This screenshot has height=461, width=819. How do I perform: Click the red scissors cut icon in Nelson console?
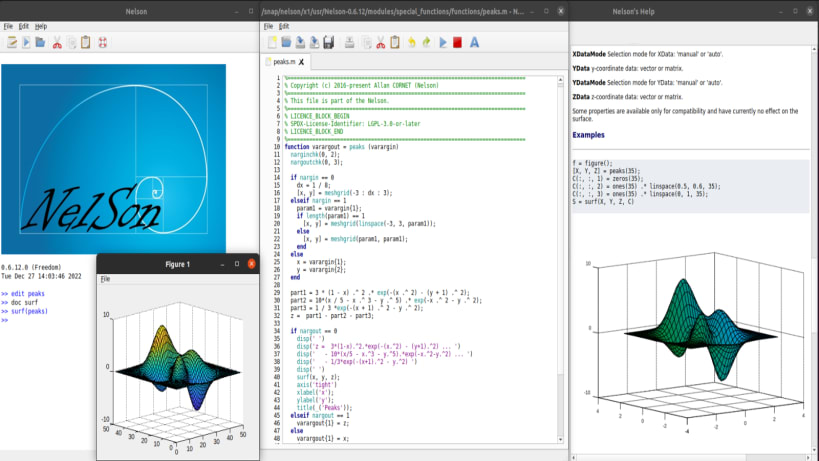click(x=57, y=42)
